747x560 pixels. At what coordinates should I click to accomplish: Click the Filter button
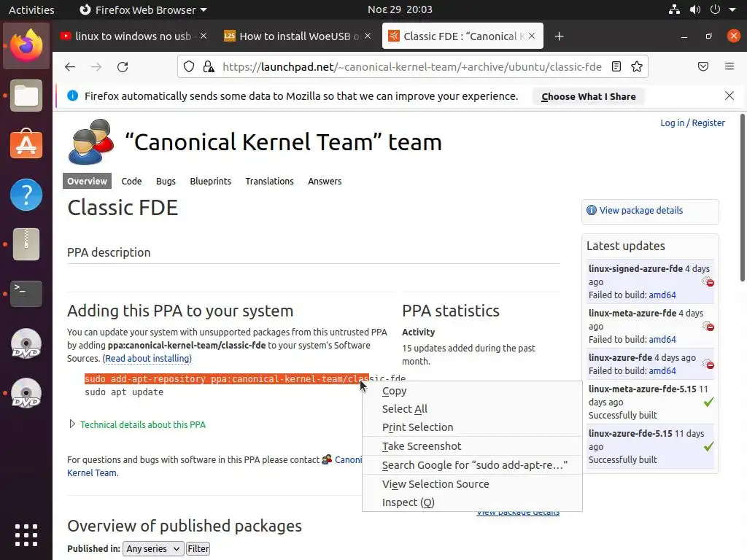tap(198, 548)
